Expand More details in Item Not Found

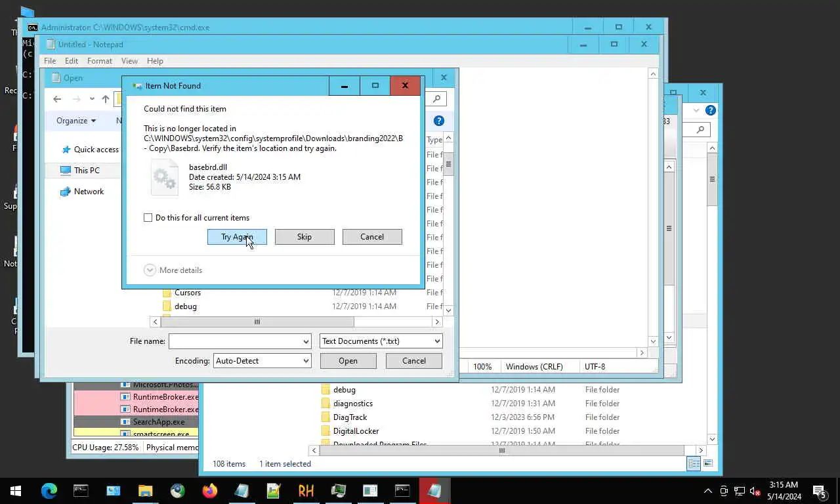173,270
